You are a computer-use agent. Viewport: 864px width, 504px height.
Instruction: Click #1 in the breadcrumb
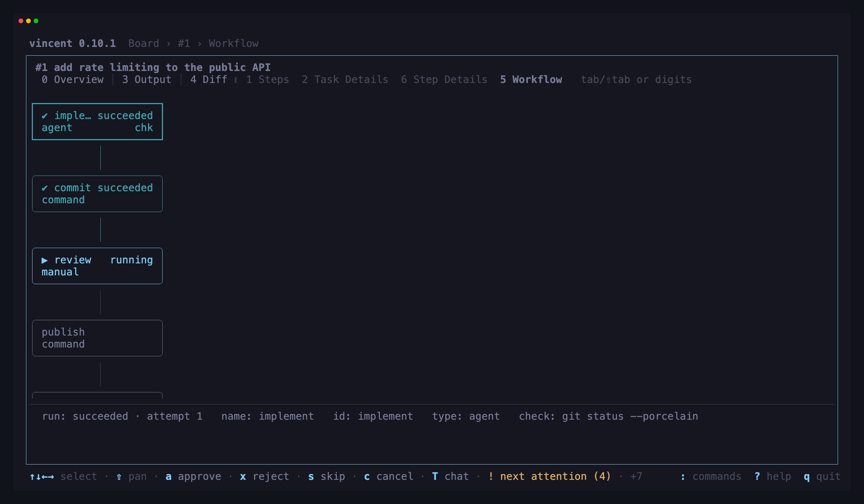click(184, 44)
